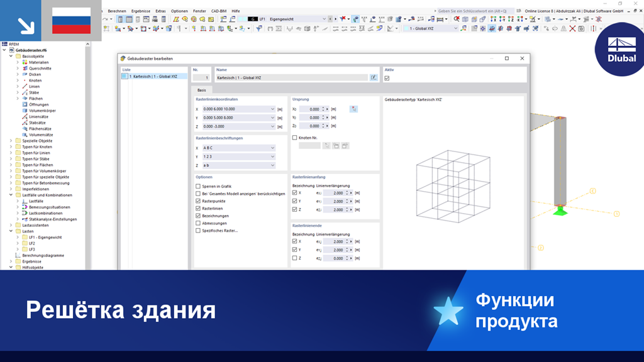Click the navigator panel toggle icon in toolbar
644x362 pixels.
click(x=120, y=19)
